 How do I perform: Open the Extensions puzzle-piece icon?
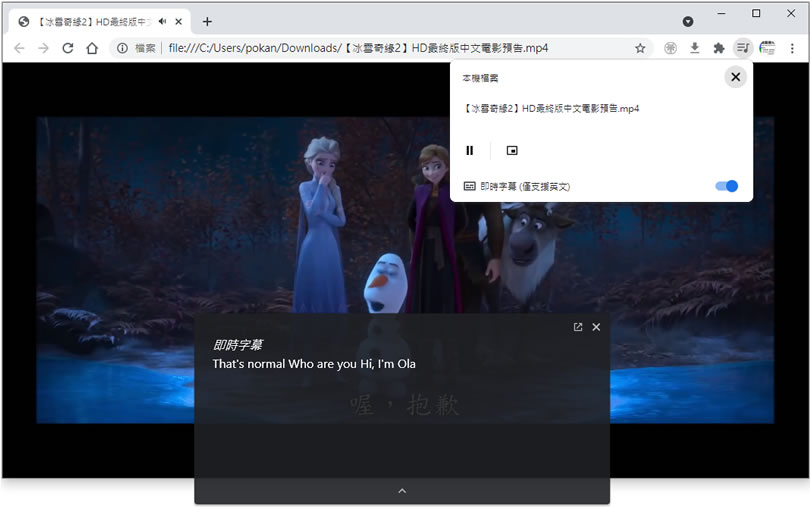pos(719,48)
